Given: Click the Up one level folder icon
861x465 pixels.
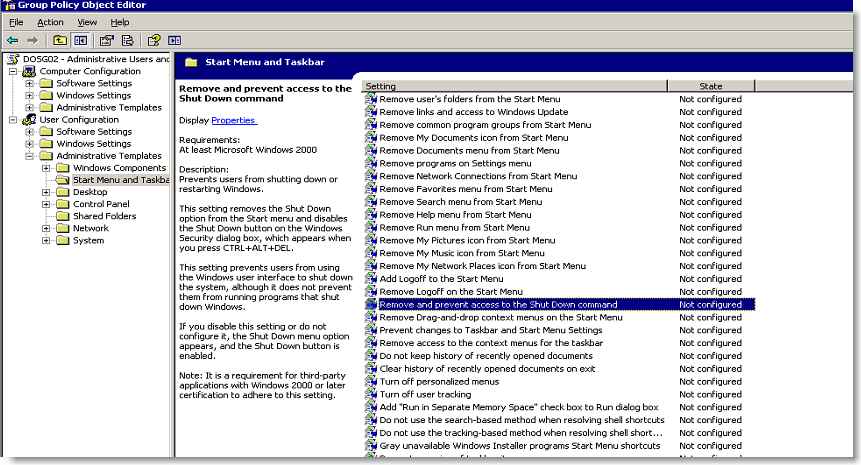Looking at the screenshot, I should 59,40.
